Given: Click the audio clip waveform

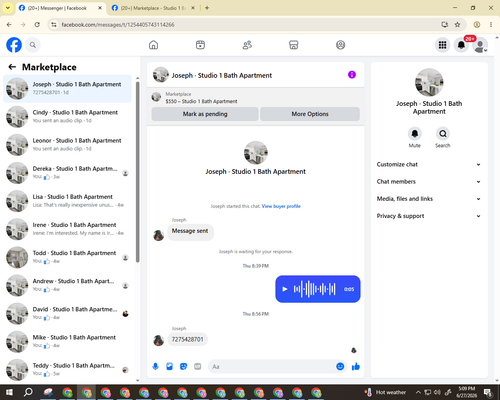Looking at the screenshot, I should 314,289.
